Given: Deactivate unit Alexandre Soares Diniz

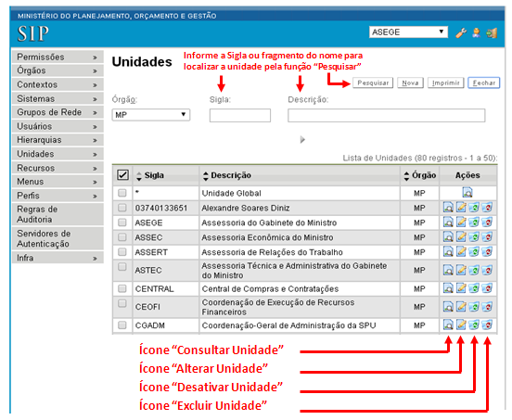Looking at the screenshot, I should pyautogui.click(x=474, y=208).
